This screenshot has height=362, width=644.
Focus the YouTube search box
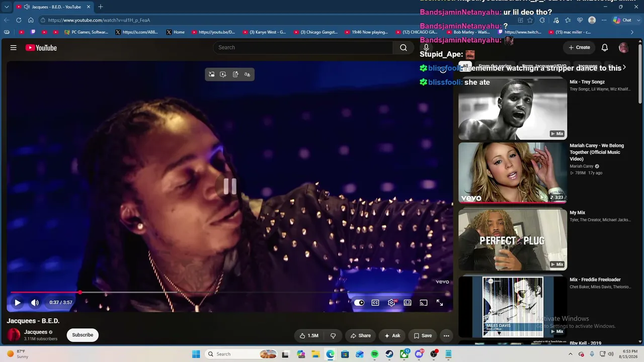(x=303, y=47)
